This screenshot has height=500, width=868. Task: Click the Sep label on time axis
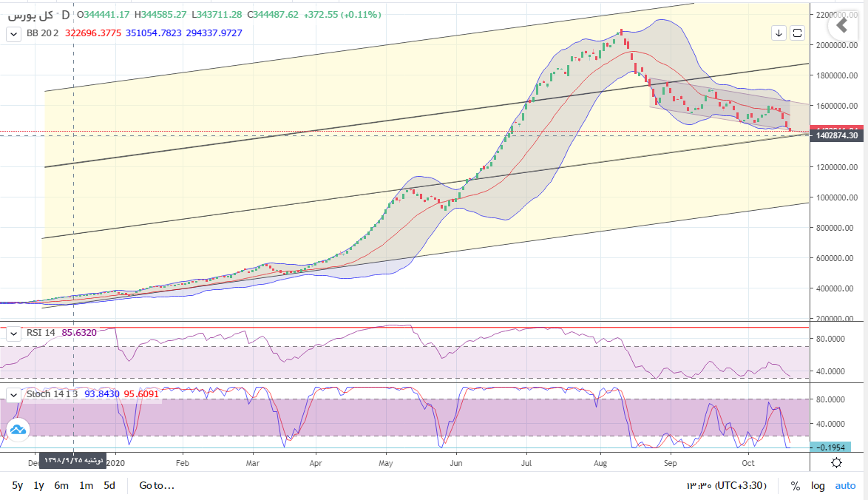(x=671, y=463)
